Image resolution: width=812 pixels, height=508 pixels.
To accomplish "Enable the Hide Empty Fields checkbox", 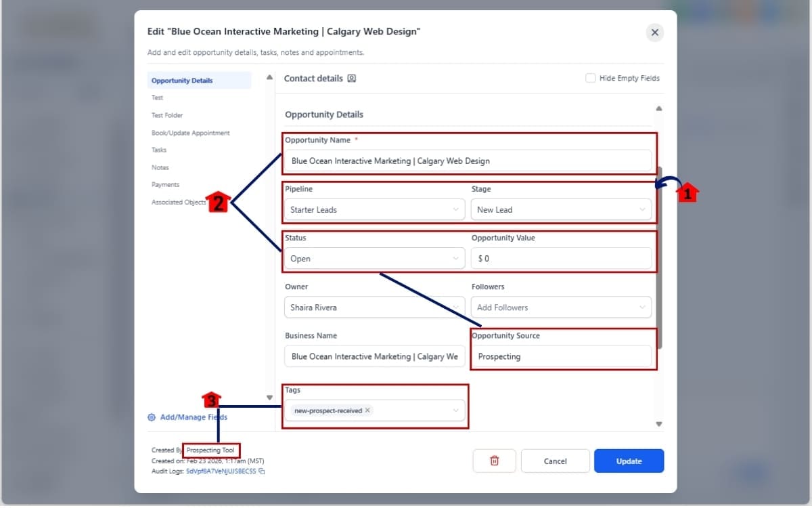I will pos(590,78).
